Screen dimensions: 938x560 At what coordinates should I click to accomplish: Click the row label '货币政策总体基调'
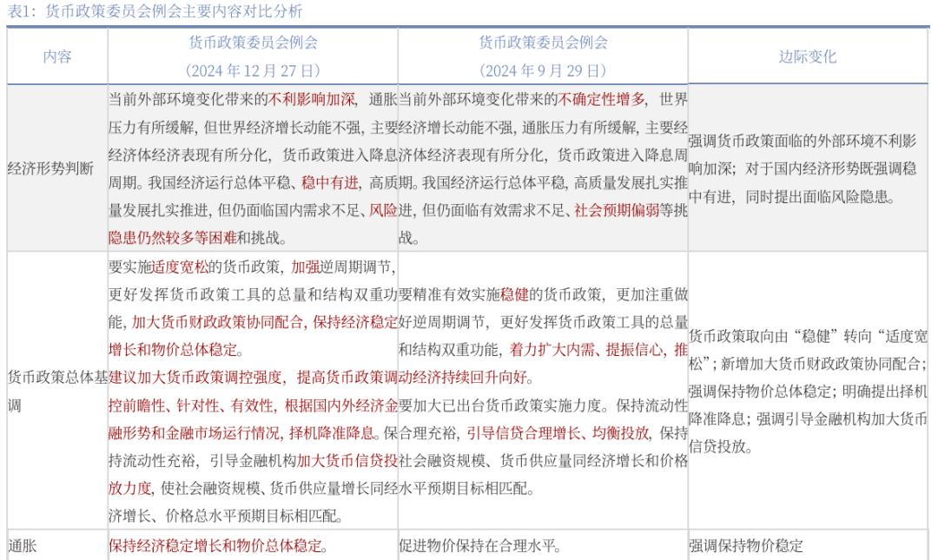[x=57, y=392]
